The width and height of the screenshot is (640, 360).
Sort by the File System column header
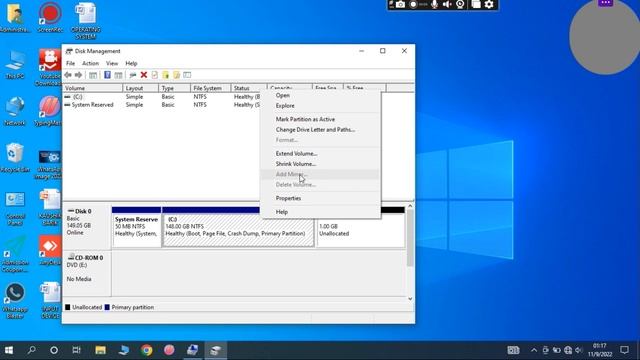click(211, 88)
